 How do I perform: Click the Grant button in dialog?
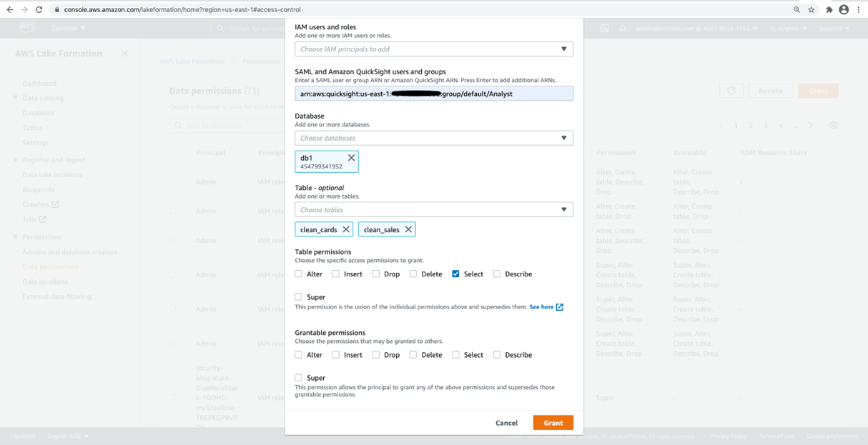553,423
